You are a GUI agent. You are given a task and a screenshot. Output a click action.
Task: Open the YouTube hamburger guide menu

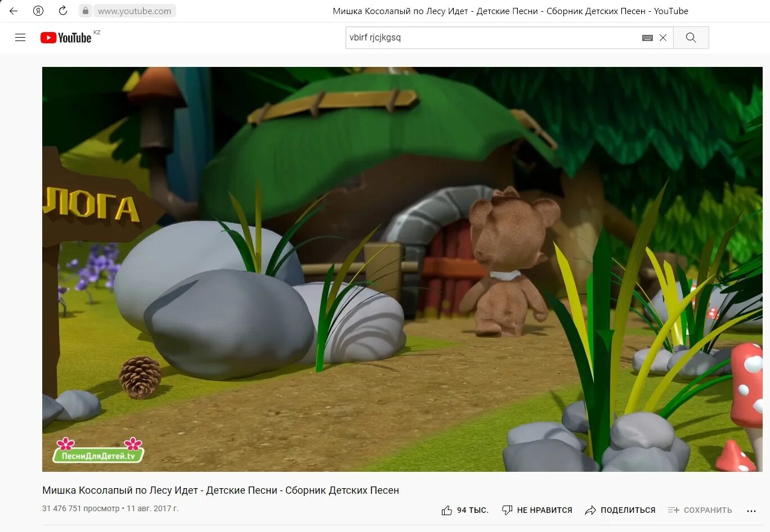point(20,38)
